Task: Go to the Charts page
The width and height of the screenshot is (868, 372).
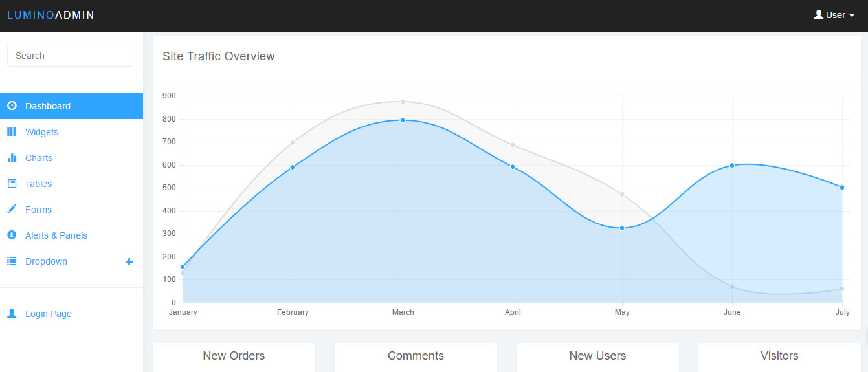Action: (39, 158)
